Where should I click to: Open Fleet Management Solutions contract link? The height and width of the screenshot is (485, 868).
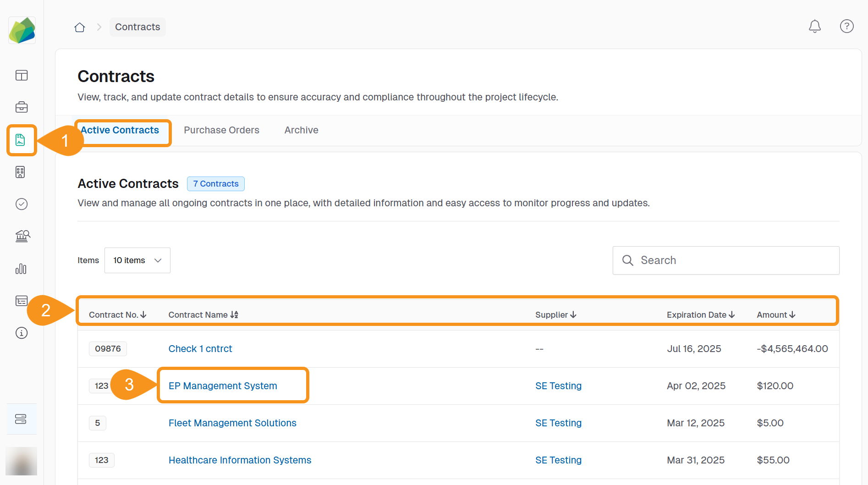pos(232,423)
